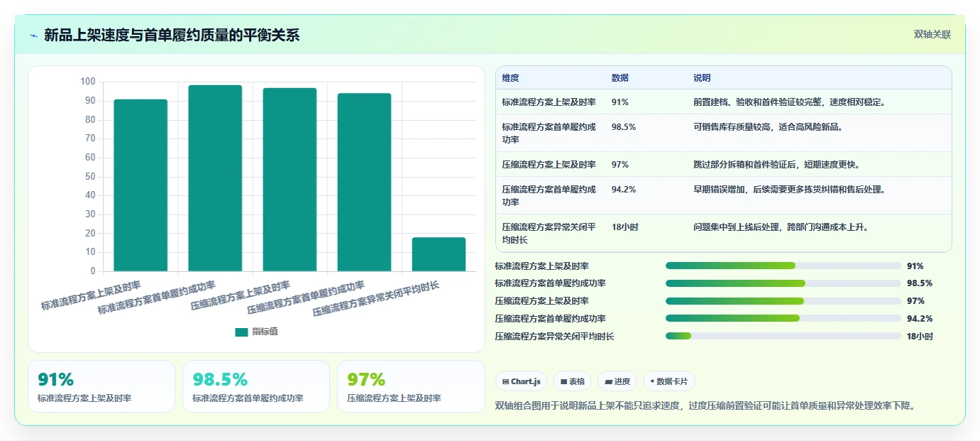The width and height of the screenshot is (980, 441).
Task: Click the 94.2% progress bar
Action: (783, 318)
